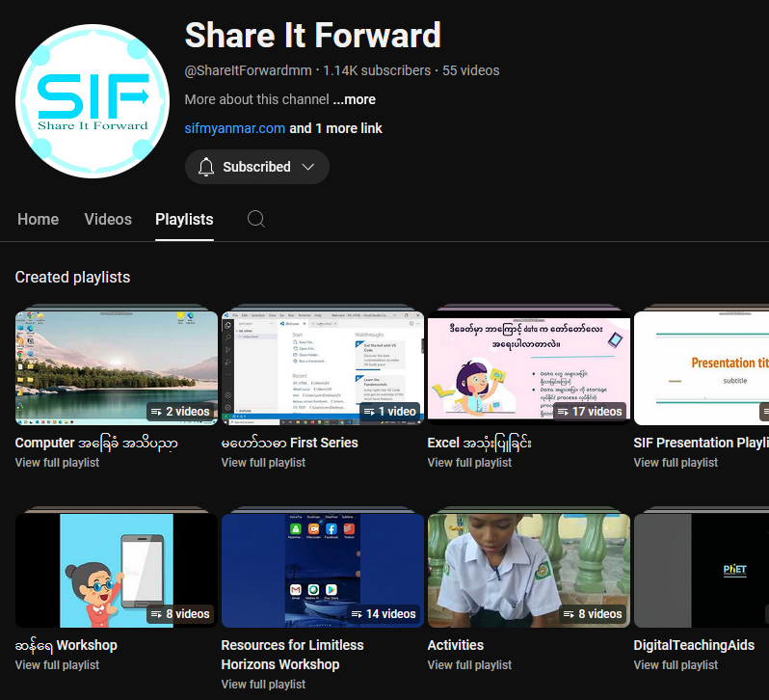Switch to the Home tab

click(38, 219)
